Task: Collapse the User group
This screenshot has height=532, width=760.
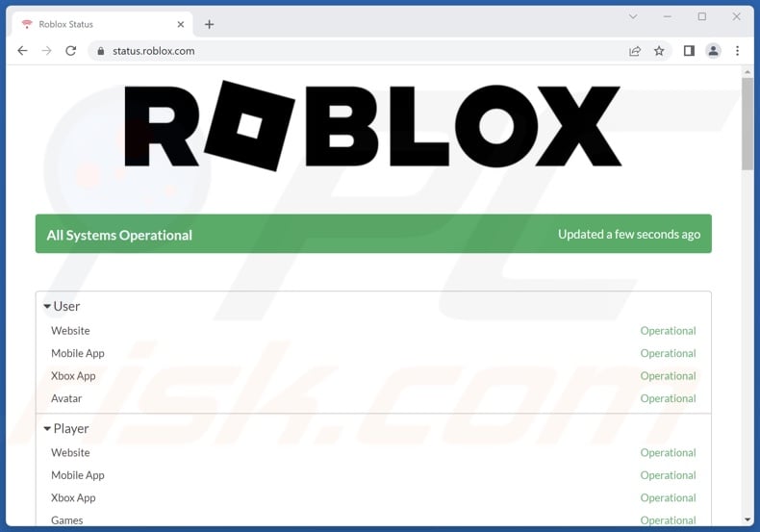Action: (62, 306)
